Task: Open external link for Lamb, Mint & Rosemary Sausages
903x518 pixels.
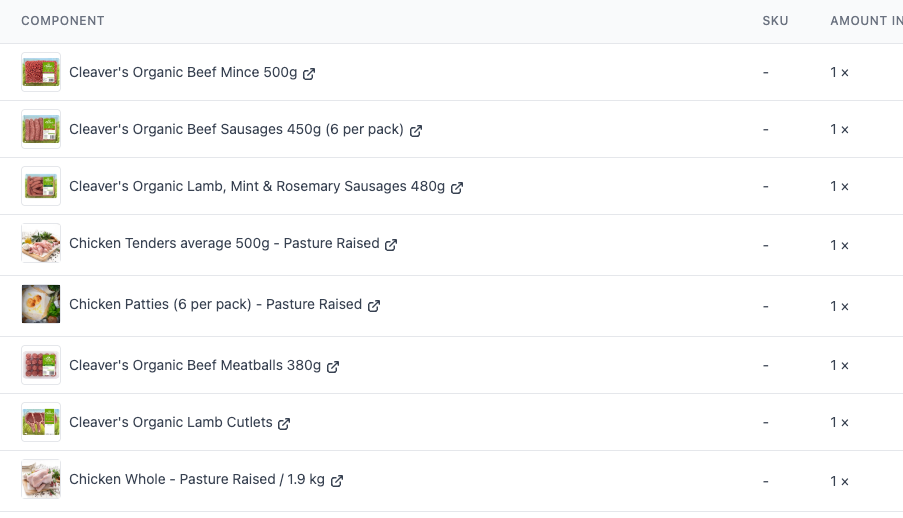Action: coord(457,188)
